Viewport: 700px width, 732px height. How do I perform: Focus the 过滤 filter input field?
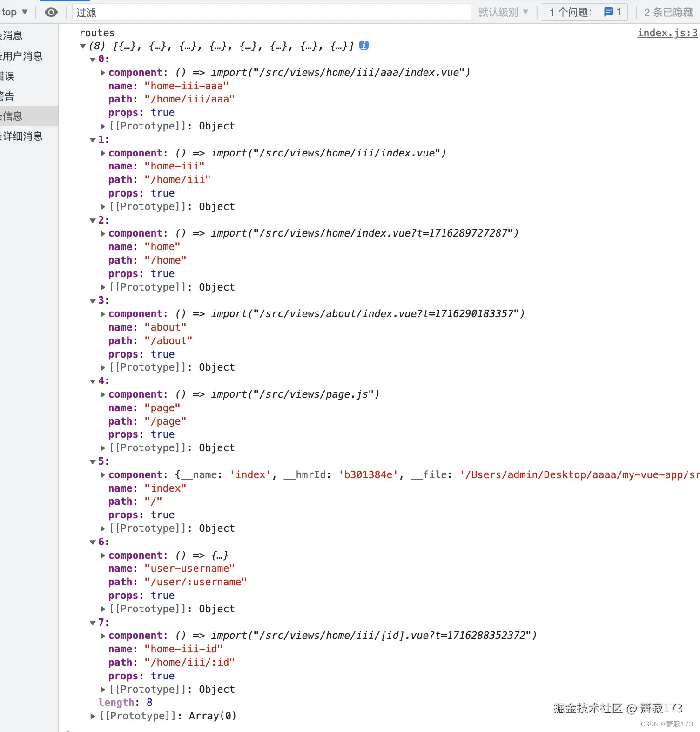pos(271,13)
